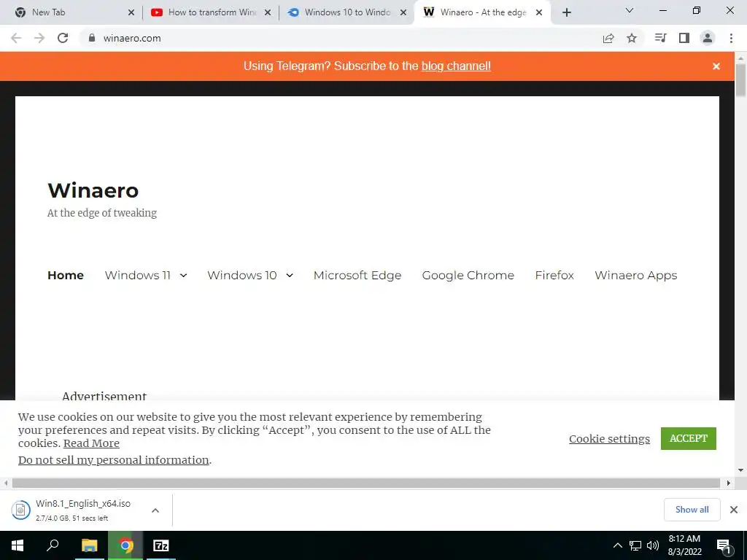
Task: Open the tab search chevron
Action: point(630,10)
